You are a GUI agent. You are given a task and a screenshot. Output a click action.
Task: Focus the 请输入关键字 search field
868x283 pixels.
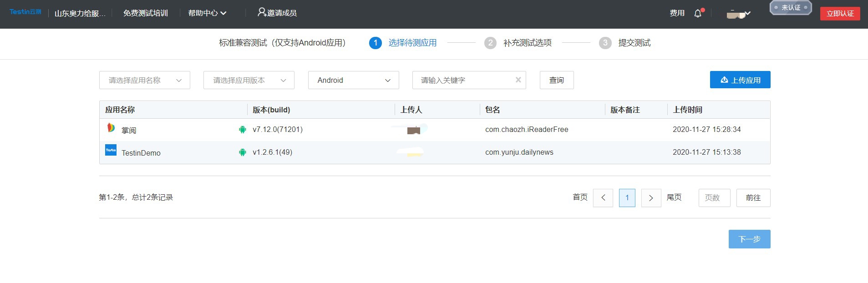[469, 80]
